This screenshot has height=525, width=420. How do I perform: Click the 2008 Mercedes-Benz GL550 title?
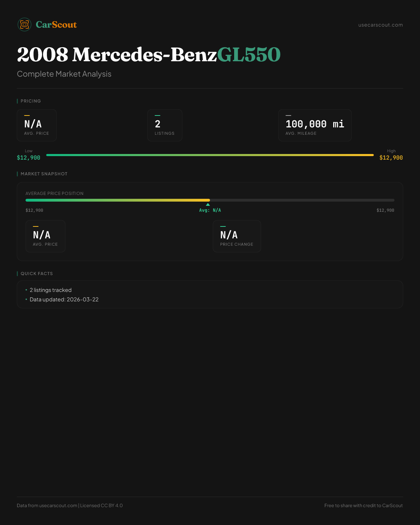[149, 55]
